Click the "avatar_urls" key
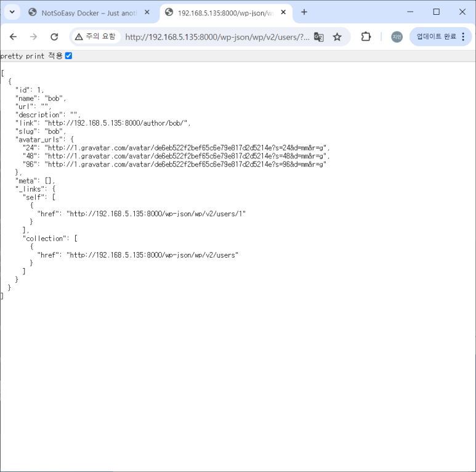This screenshot has height=472, width=476. point(39,140)
